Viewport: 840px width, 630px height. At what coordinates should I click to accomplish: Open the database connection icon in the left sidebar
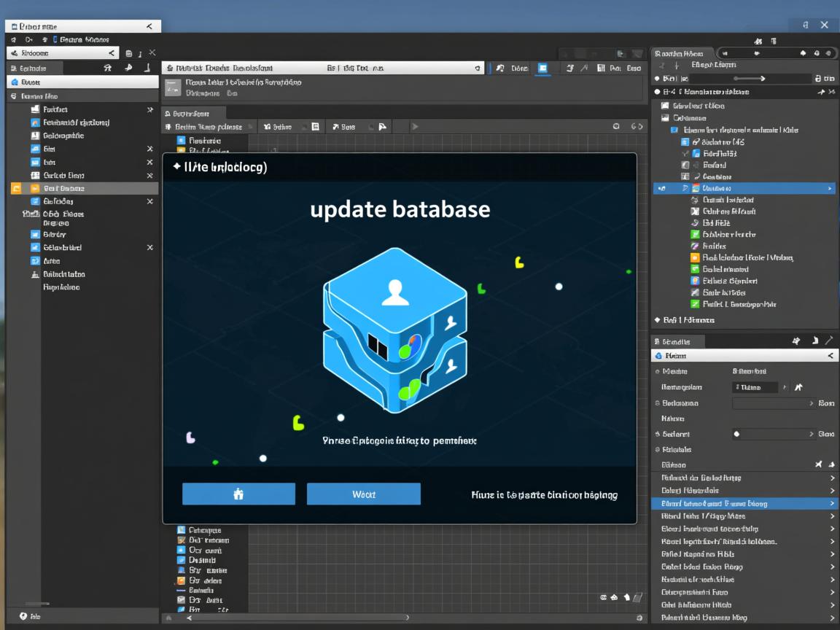[x=15, y=82]
